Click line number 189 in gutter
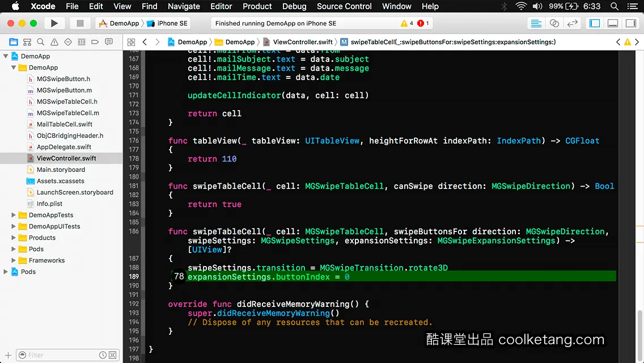Screen dimensions: 644x363 (134, 277)
